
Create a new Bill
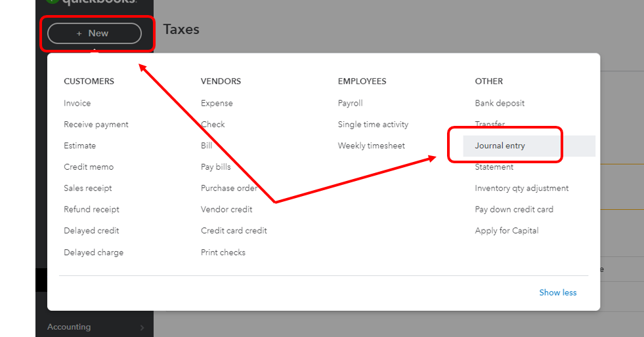(207, 146)
